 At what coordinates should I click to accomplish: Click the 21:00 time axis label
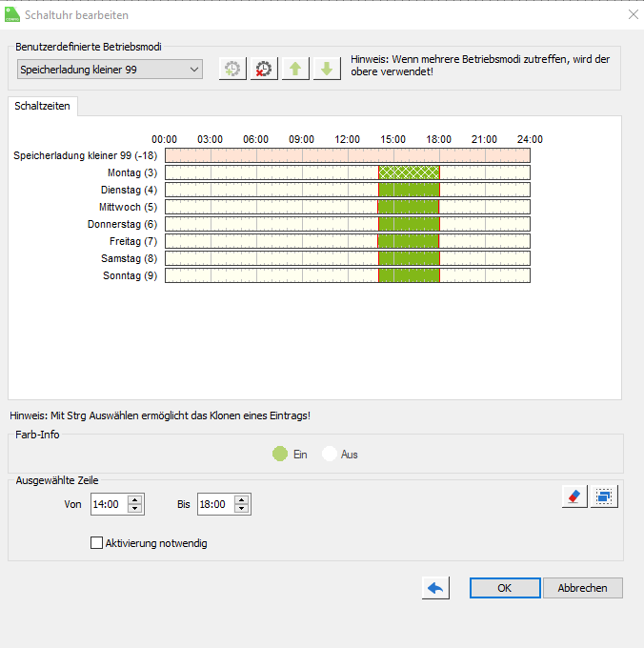[x=484, y=139]
